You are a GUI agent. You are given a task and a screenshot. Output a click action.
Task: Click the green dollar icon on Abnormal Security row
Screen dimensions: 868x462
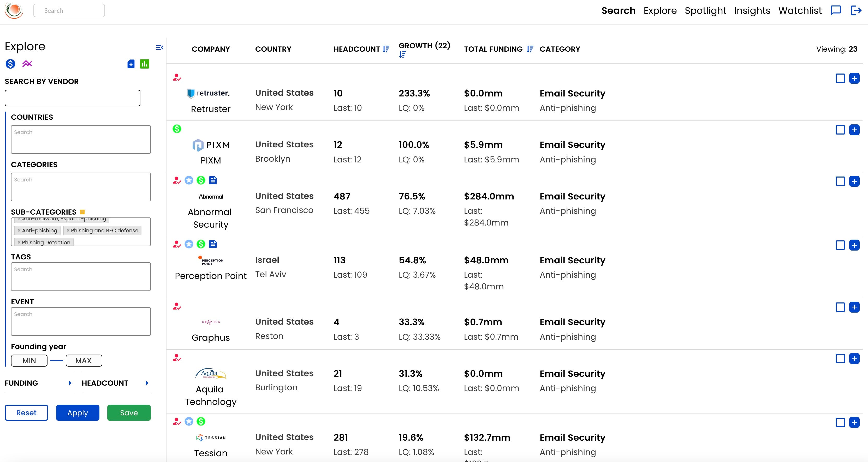(x=201, y=180)
